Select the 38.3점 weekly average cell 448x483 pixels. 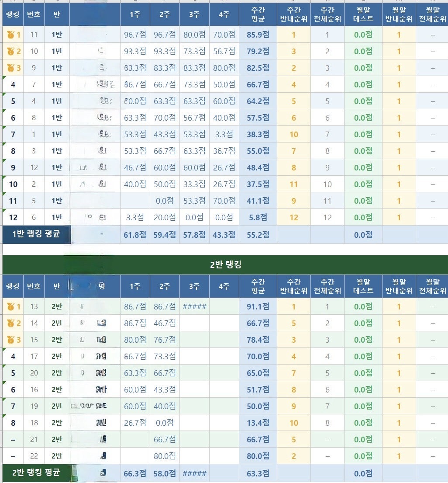[x=258, y=134]
